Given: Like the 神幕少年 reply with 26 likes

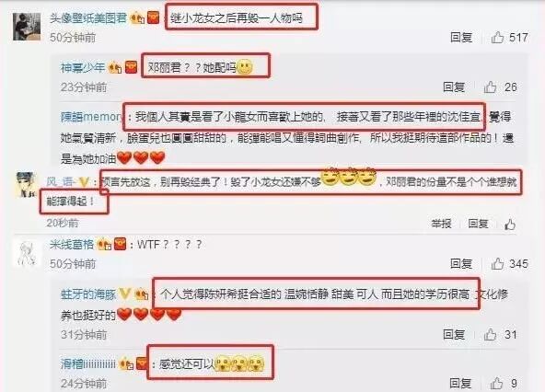Looking at the screenshot, I should coord(490,86).
